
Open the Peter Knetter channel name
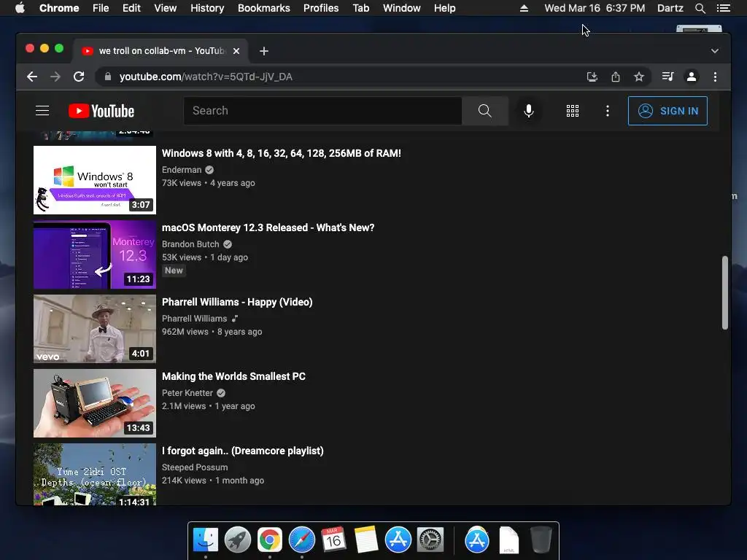[187, 393]
